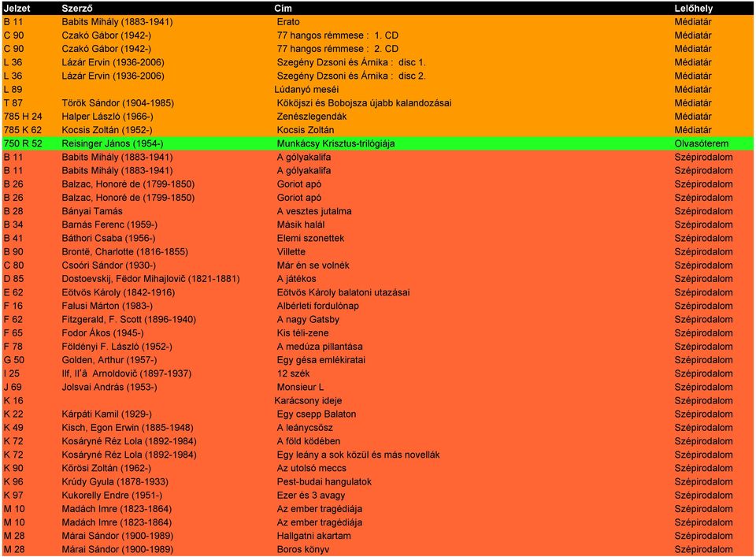Click the Szerző column header

[x=77, y=8]
